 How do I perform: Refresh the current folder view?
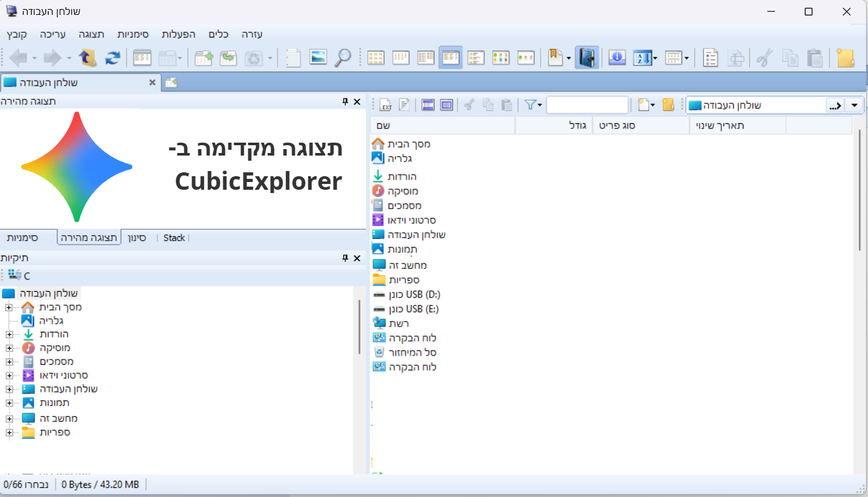pyautogui.click(x=112, y=57)
